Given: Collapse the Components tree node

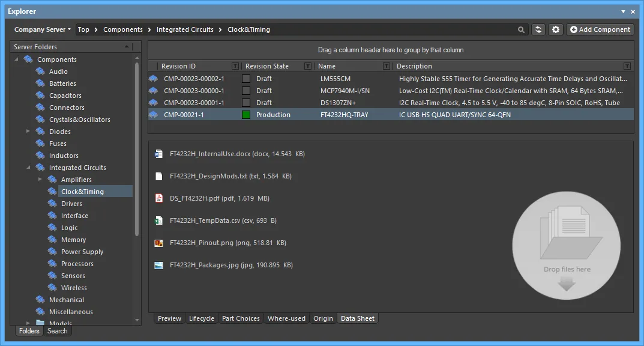Looking at the screenshot, I should [x=16, y=59].
